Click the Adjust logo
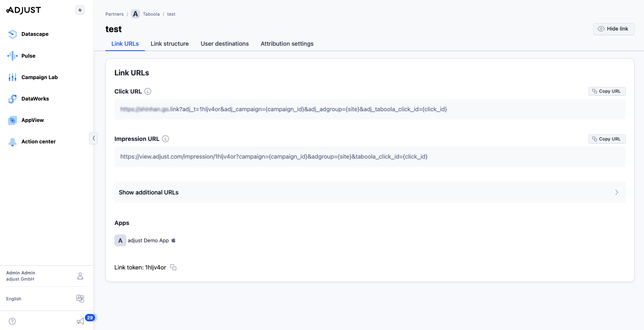 click(x=24, y=10)
